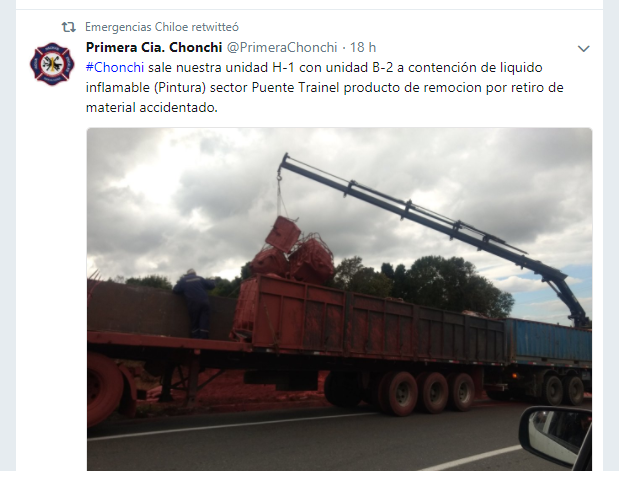The height and width of the screenshot is (477, 620).
Task: Follow the #Chonchi hashtag
Action: (x=115, y=68)
